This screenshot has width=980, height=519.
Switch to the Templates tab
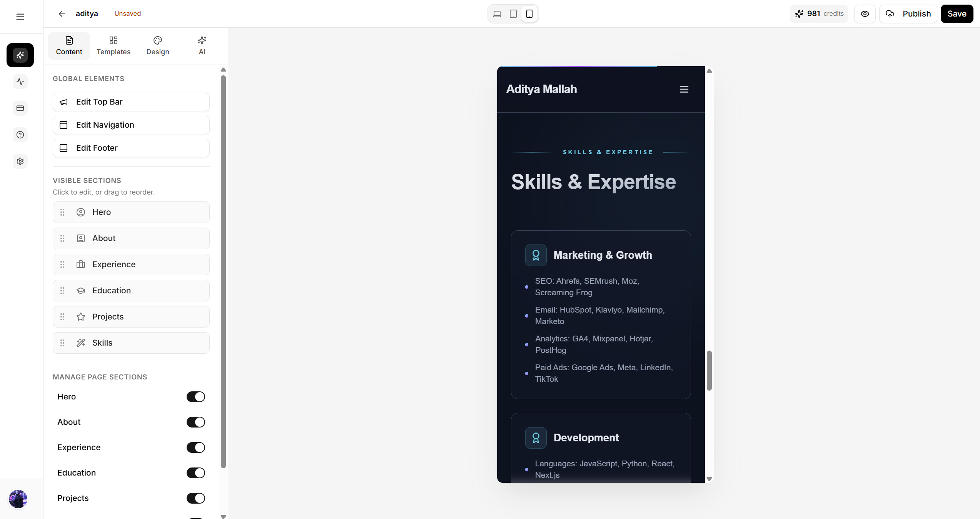pos(113,45)
